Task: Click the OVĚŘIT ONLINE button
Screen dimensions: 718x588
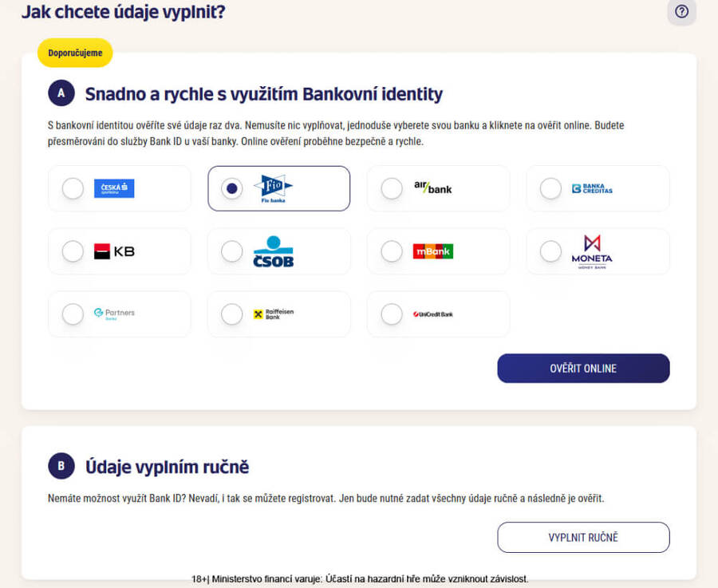Action: point(583,368)
